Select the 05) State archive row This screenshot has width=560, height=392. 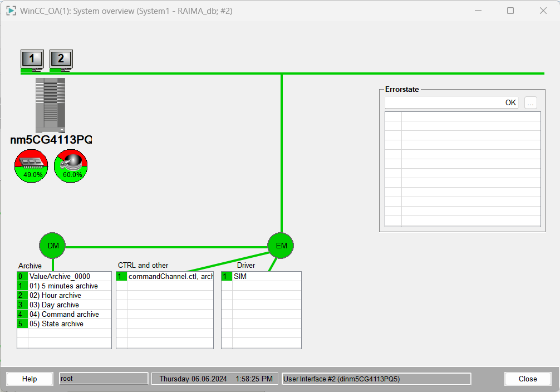pos(64,324)
